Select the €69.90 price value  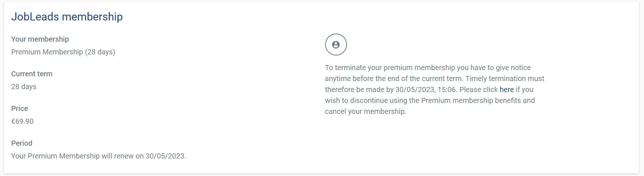click(x=22, y=121)
